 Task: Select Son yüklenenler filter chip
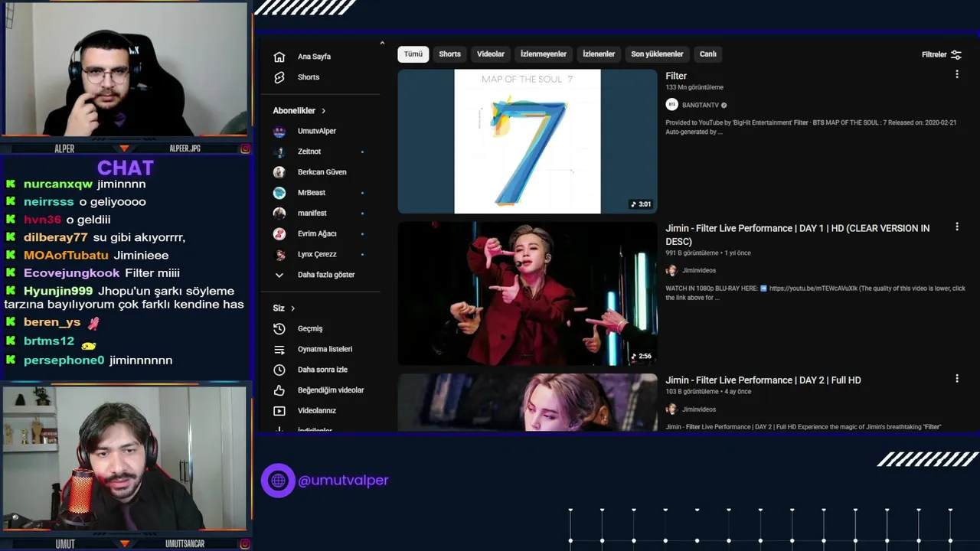657,54
